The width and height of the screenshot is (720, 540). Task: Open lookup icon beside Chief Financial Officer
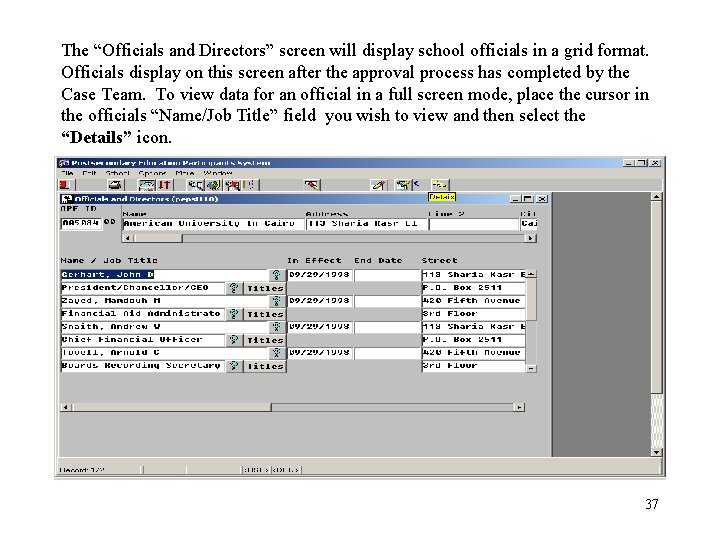pyautogui.click(x=234, y=340)
